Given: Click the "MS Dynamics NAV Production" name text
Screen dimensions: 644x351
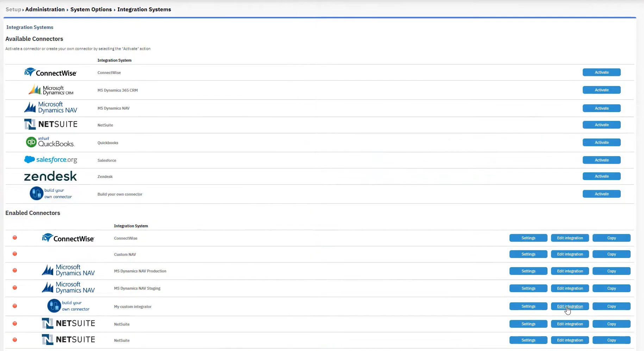Looking at the screenshot, I should coord(140,271).
